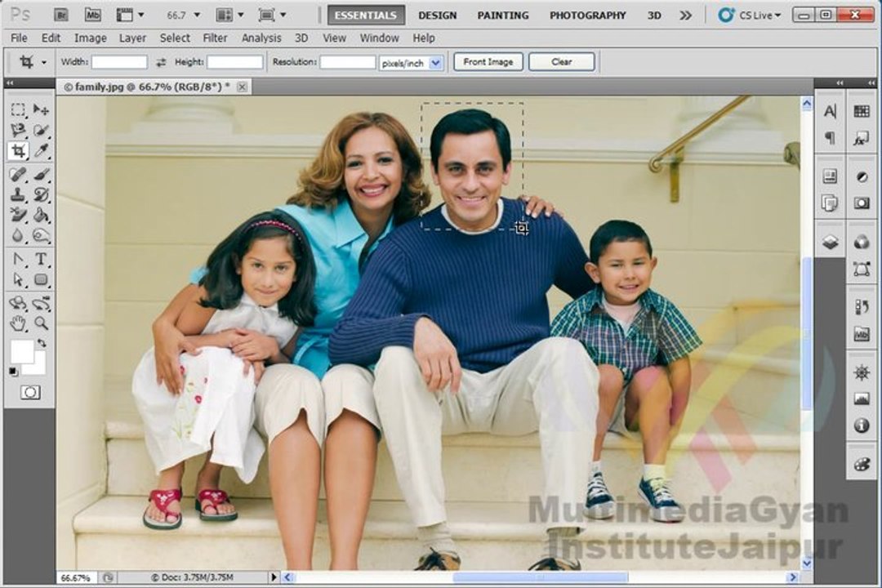Open the File menu

click(19, 38)
